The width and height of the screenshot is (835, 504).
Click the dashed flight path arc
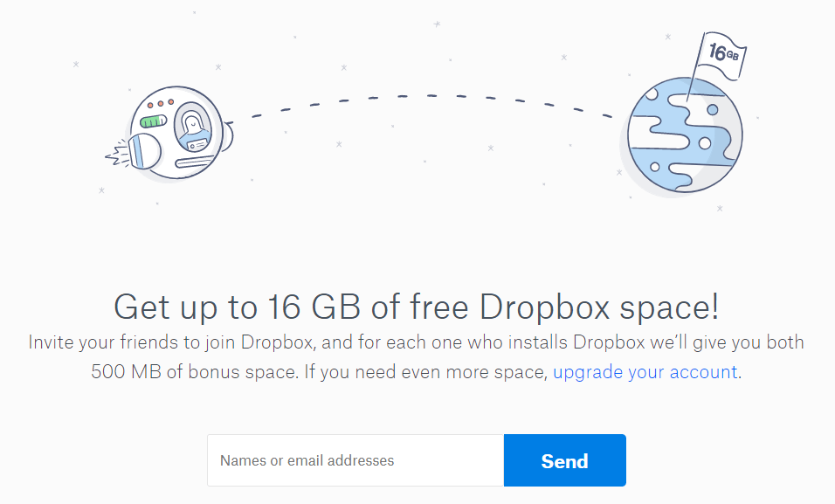(x=432, y=105)
